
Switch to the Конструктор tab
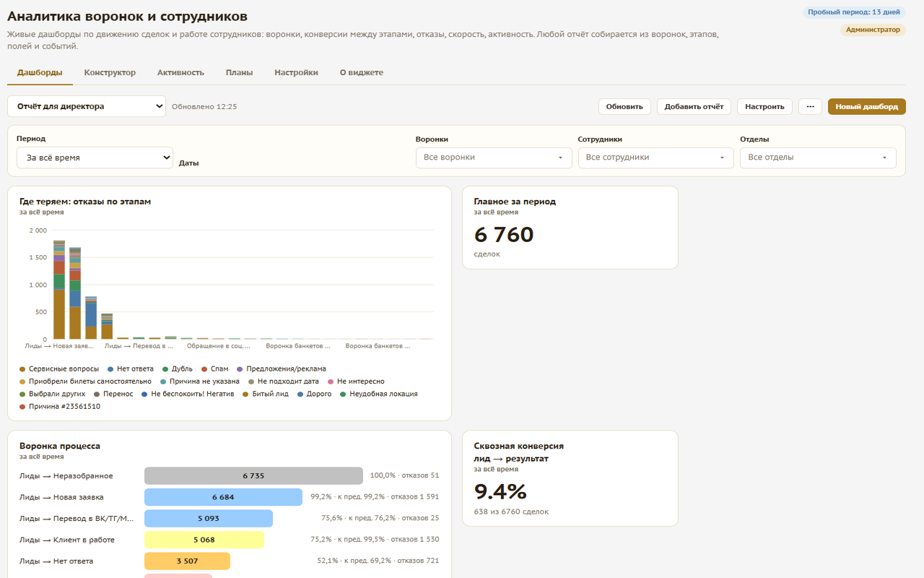coord(110,72)
